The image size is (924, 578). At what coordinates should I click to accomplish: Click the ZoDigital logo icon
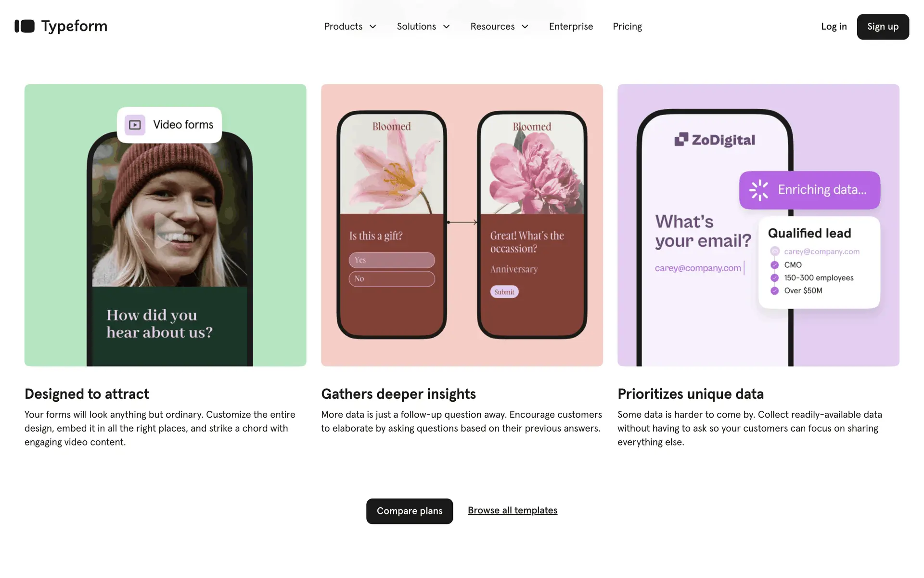(x=681, y=139)
